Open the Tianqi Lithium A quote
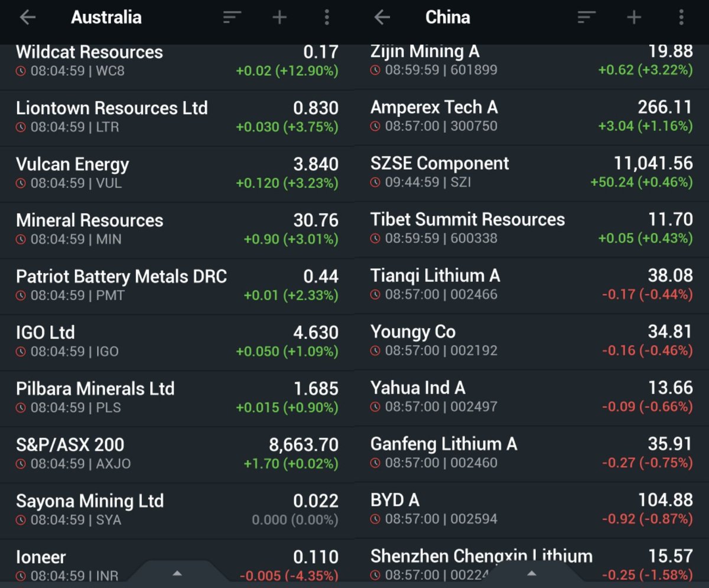Image resolution: width=709 pixels, height=588 pixels. (526, 285)
